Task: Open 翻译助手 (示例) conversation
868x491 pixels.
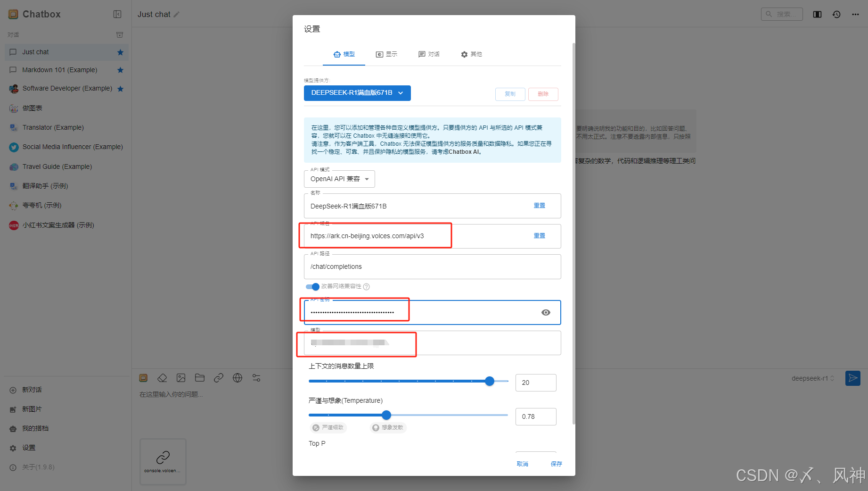Action: pyautogui.click(x=66, y=186)
